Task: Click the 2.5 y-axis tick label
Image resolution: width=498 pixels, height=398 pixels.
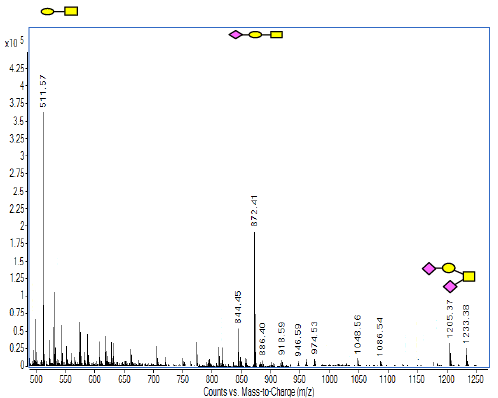Action: 19,191
